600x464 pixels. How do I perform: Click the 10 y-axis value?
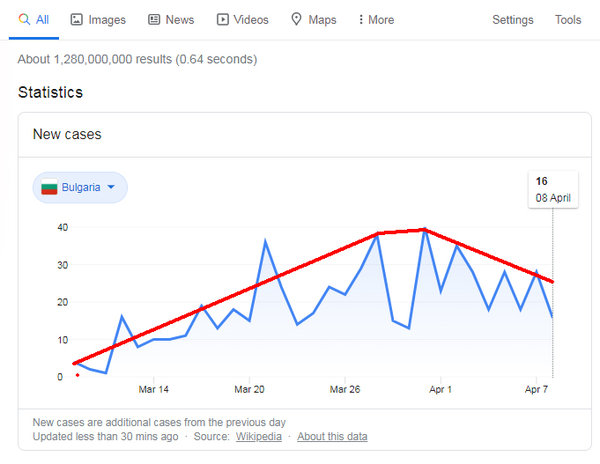tap(62, 340)
